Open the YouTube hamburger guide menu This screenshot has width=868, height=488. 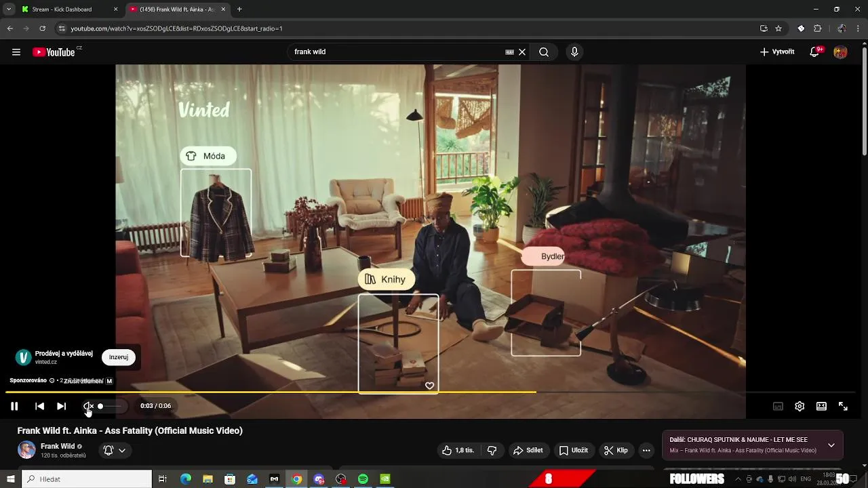click(16, 52)
